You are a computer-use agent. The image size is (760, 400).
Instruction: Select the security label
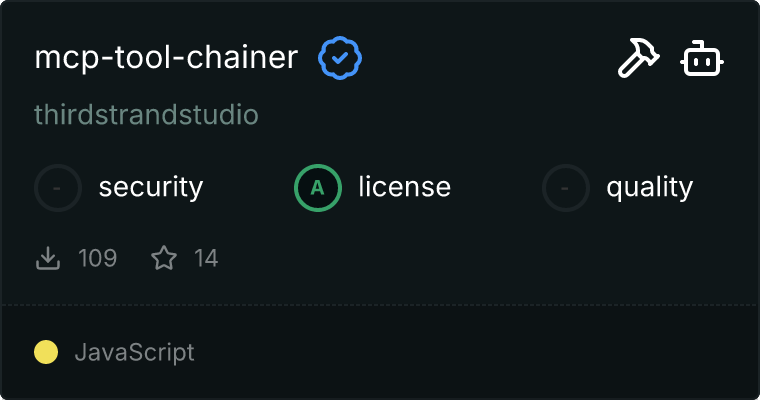[x=151, y=187]
